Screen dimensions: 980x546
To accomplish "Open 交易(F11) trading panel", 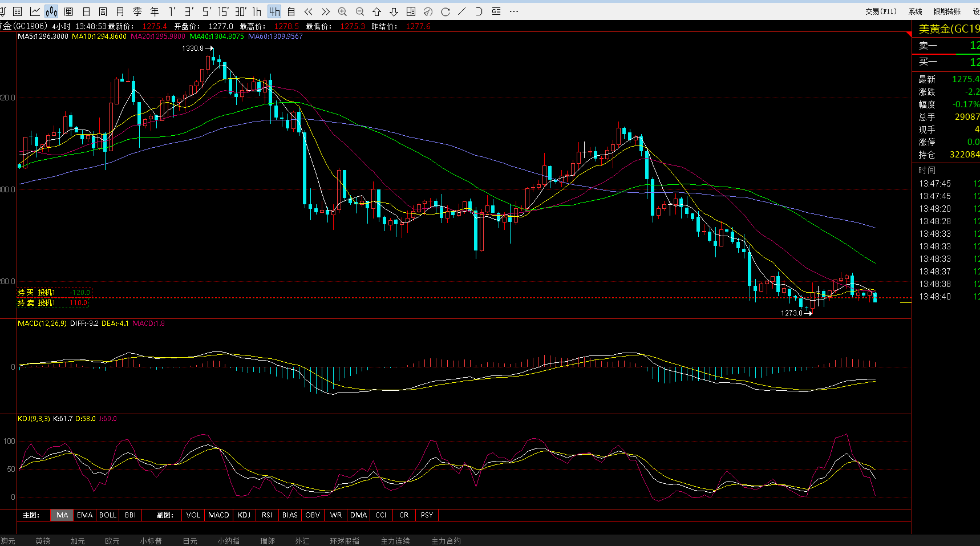I will pyautogui.click(x=881, y=11).
